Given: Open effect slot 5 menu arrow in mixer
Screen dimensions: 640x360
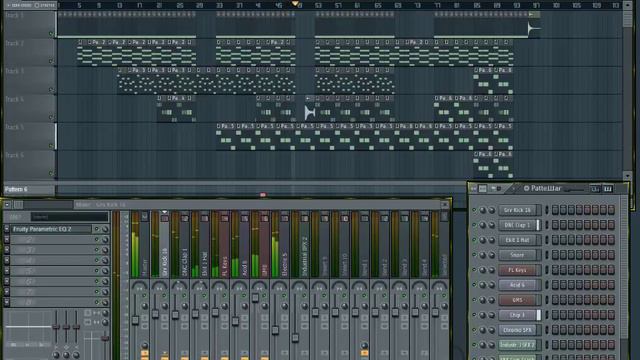Looking at the screenshot, I should point(7,271).
